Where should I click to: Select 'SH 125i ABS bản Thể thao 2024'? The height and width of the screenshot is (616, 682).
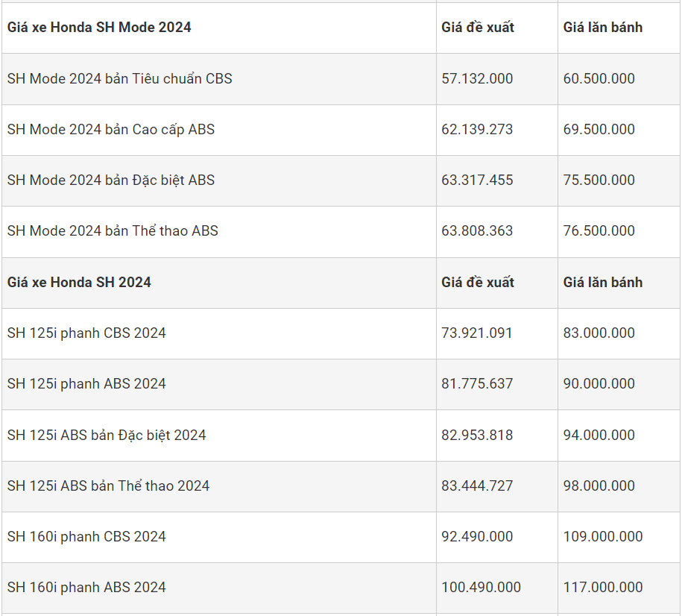point(108,485)
